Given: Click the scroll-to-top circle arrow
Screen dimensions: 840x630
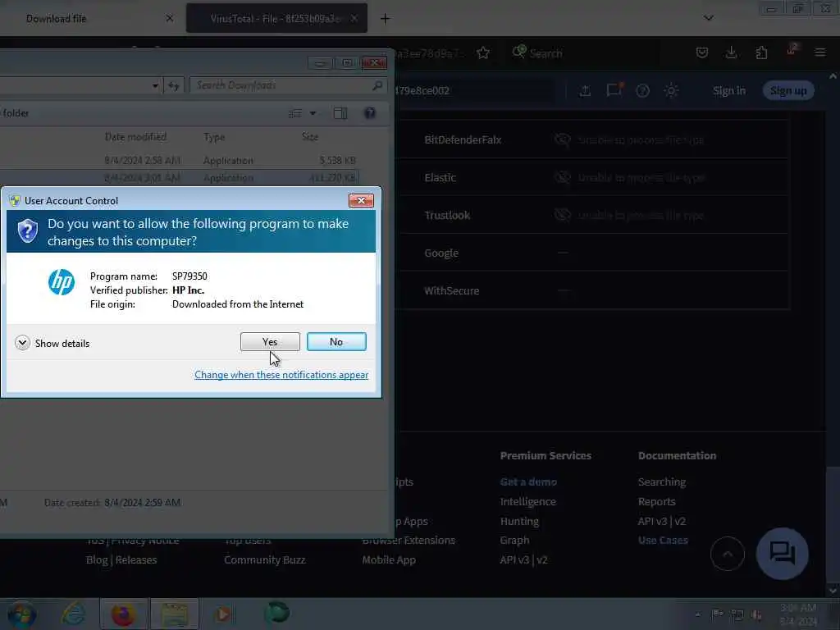Looking at the screenshot, I should click(727, 554).
